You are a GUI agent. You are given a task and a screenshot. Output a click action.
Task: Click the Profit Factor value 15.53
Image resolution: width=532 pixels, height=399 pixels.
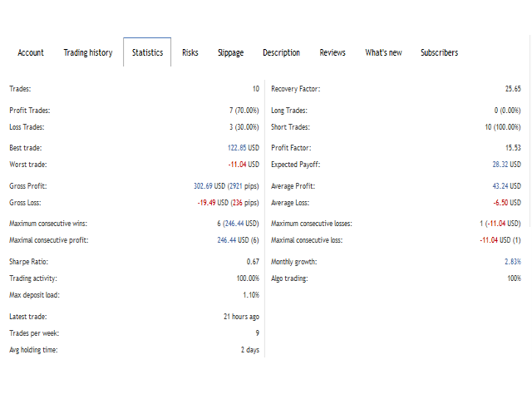pos(512,148)
